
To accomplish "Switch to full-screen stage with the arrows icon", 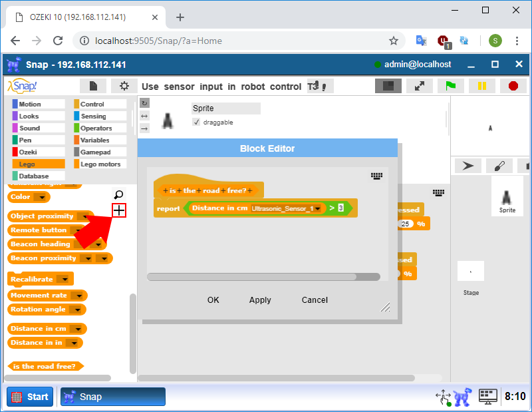I will (x=420, y=86).
